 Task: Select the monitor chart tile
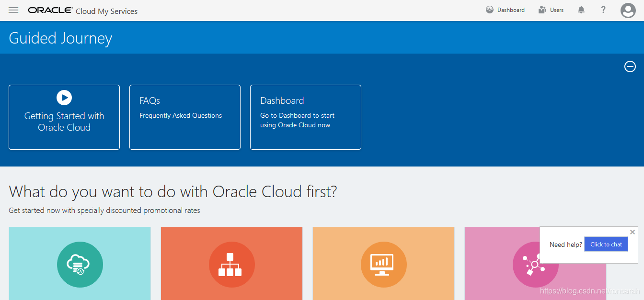[x=383, y=264]
